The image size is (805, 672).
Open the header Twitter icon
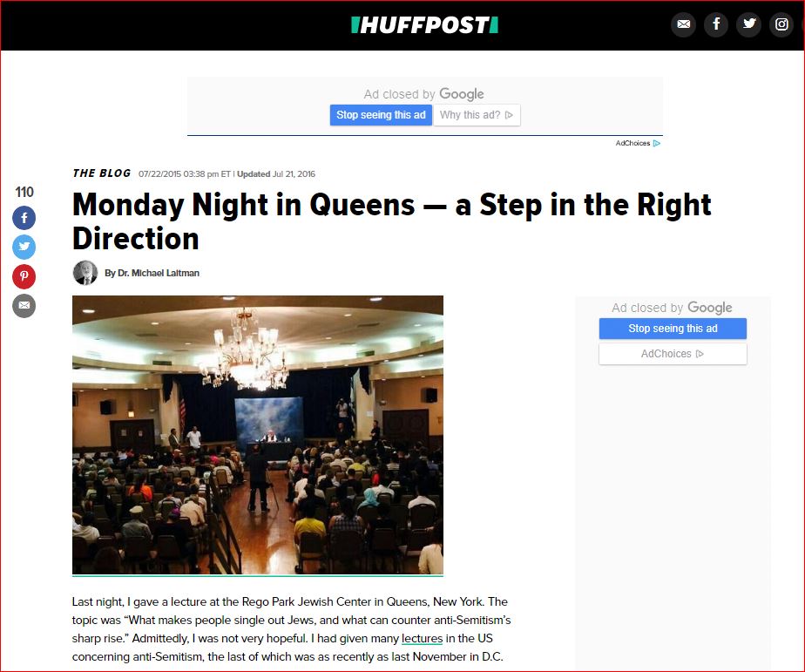749,24
